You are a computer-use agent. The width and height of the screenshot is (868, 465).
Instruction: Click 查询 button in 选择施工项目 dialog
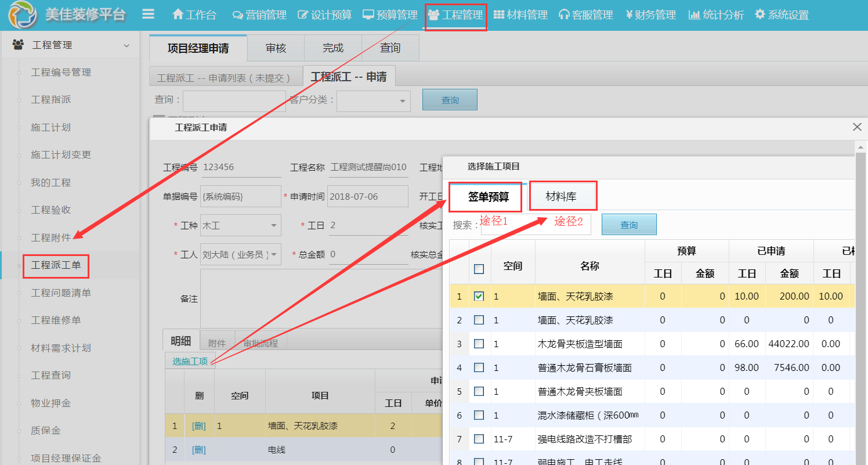(x=629, y=225)
